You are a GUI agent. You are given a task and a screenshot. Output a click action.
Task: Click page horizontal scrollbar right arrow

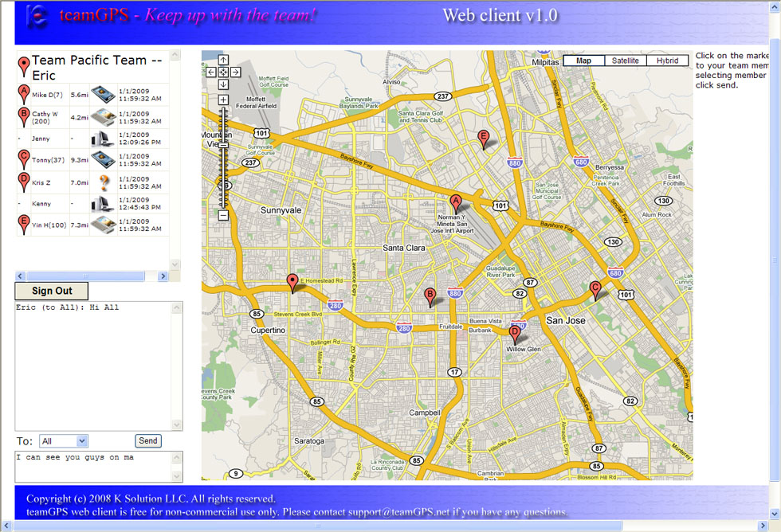[x=763, y=526]
